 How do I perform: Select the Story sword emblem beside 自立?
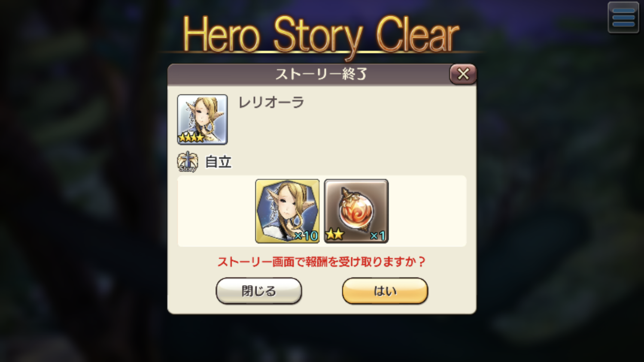188,162
